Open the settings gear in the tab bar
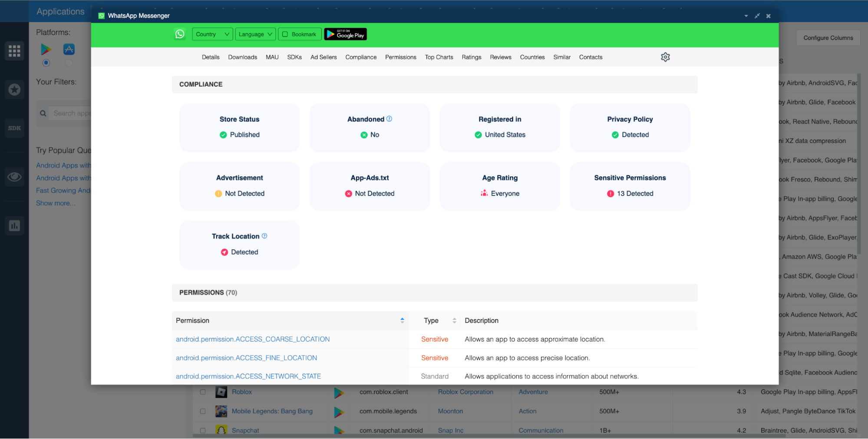 (665, 57)
